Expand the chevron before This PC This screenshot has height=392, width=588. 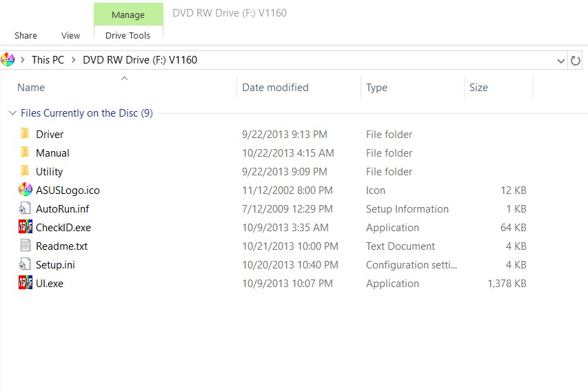coord(23,60)
